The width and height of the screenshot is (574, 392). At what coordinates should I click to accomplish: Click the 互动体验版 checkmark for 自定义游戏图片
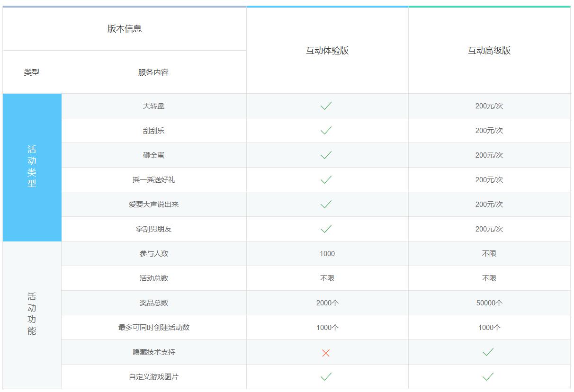pyautogui.click(x=326, y=377)
